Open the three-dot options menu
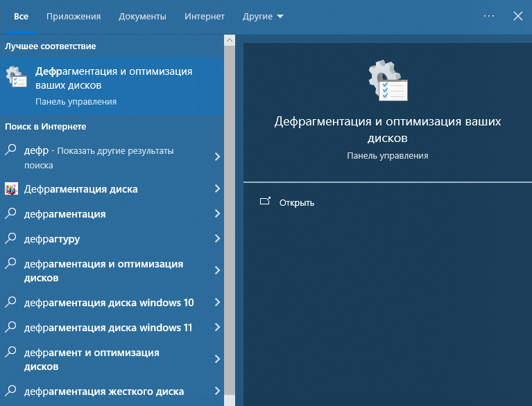This screenshot has height=406, width=532. 488,16
